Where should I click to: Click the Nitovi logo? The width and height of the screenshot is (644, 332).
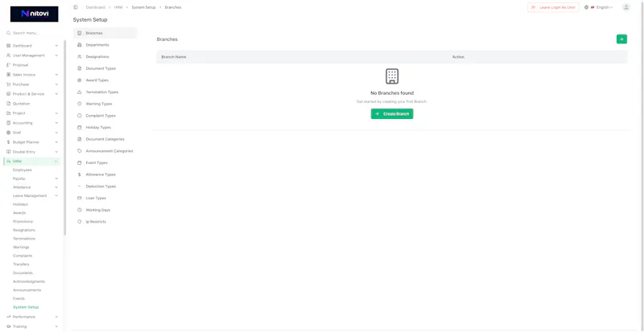point(34,14)
